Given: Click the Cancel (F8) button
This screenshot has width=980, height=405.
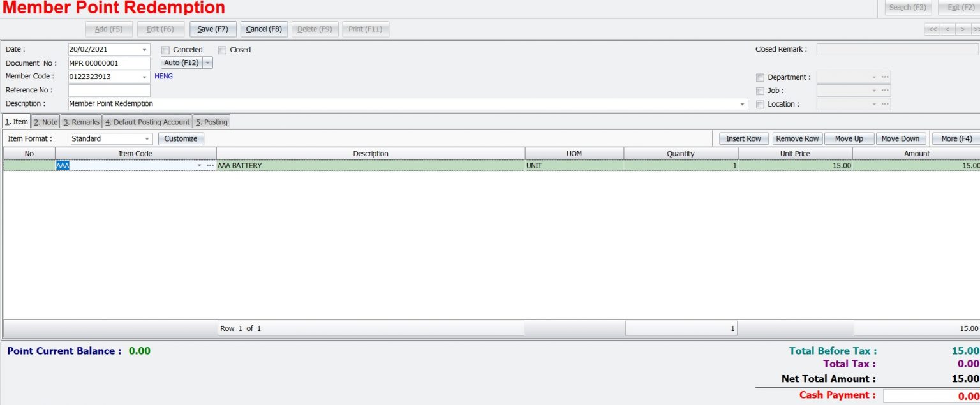Looking at the screenshot, I should pos(264,29).
